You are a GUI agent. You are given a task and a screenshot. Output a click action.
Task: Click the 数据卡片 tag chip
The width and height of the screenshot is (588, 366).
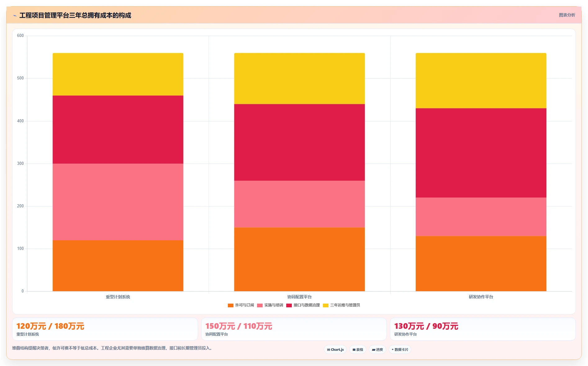(400, 350)
